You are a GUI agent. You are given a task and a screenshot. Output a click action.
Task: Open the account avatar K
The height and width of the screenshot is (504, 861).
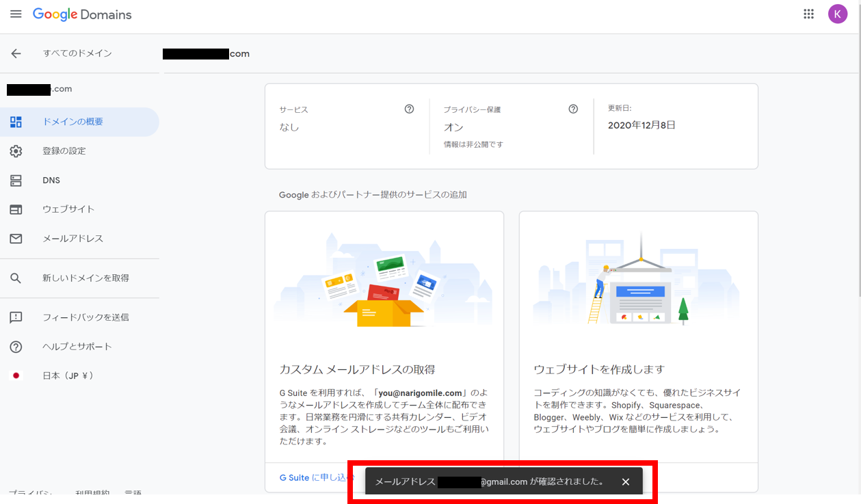point(838,14)
